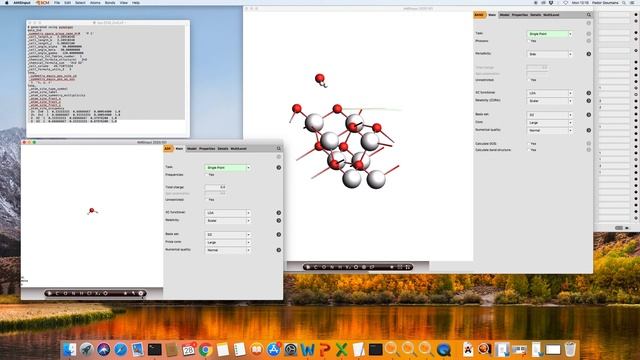
Task: Pick the N nitrogen tool in ADF window toolbar
Action: pos(73,293)
